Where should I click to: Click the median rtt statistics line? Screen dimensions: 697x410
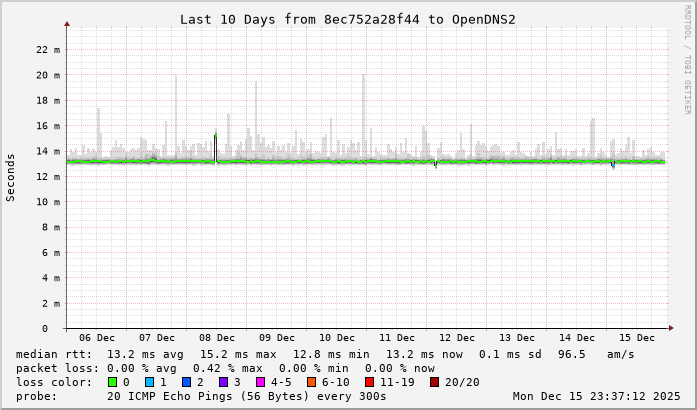tap(325, 354)
